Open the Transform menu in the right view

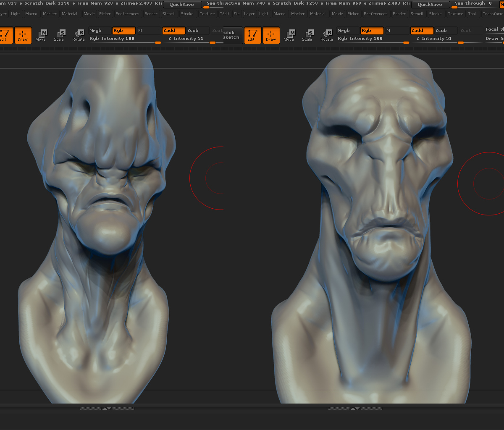(493, 14)
